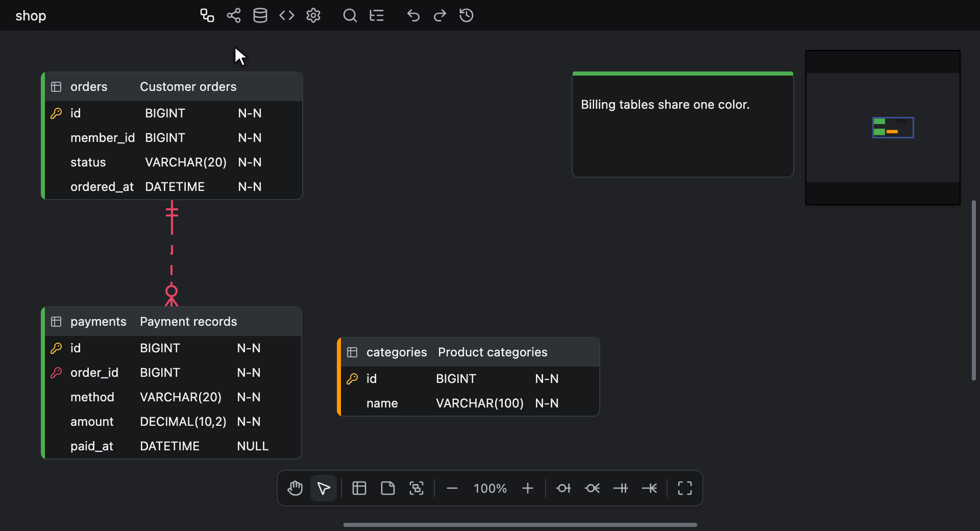Image resolution: width=980 pixels, height=531 pixels.
Task: Add a new memo note from the bottom toolbar
Action: [x=388, y=488]
